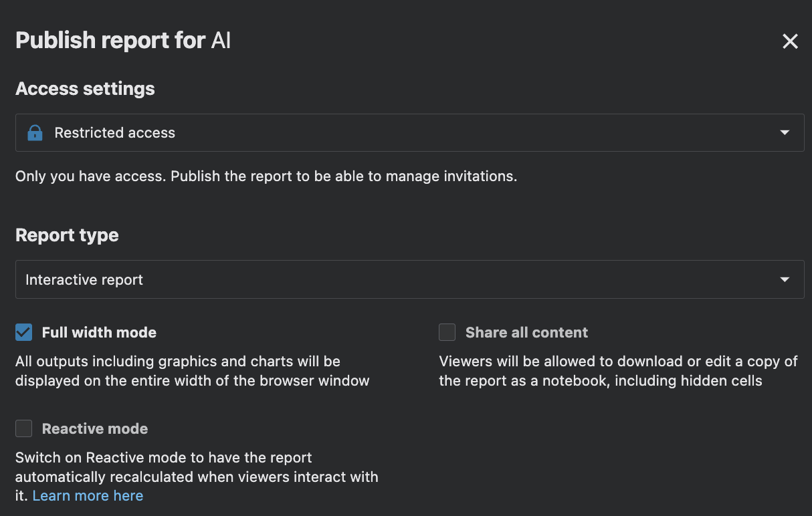The height and width of the screenshot is (516, 812).
Task: Select the Access settings section heading
Action: (x=85, y=88)
